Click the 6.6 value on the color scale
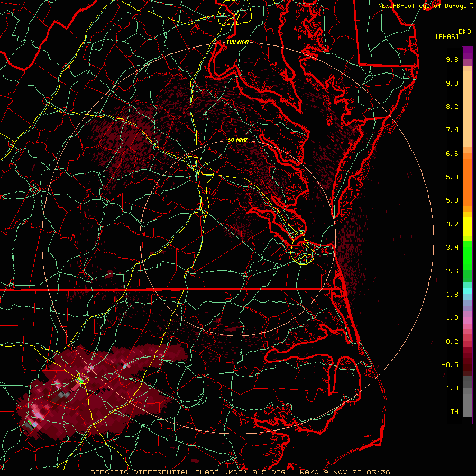Screen dimensions: 476x476 [452, 153]
